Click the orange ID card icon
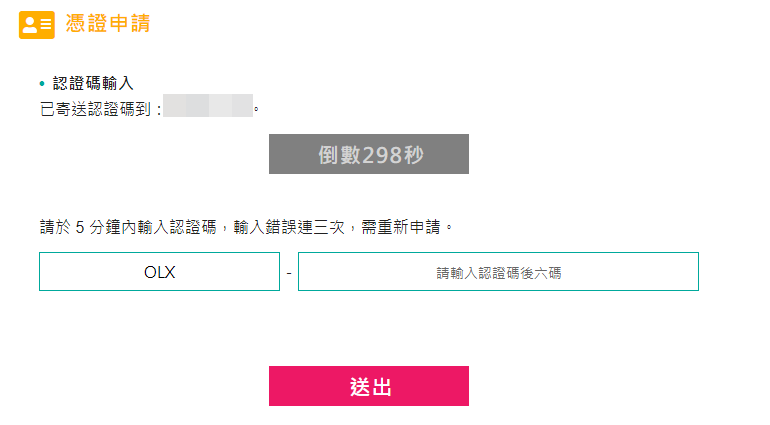 coord(37,25)
